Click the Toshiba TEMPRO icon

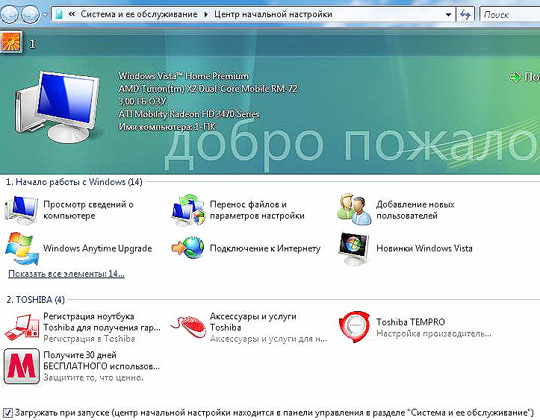click(354, 327)
